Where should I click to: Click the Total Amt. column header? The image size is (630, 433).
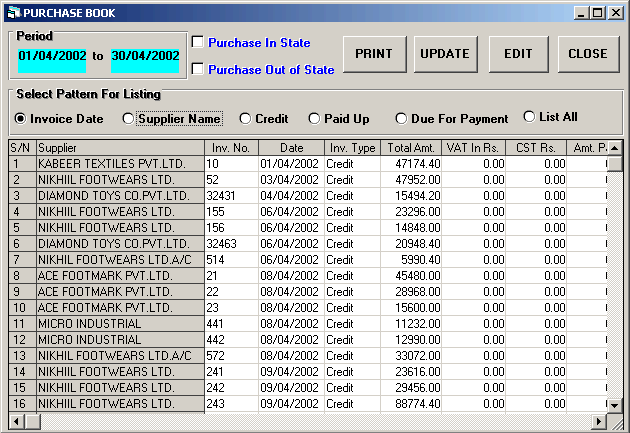(x=411, y=148)
